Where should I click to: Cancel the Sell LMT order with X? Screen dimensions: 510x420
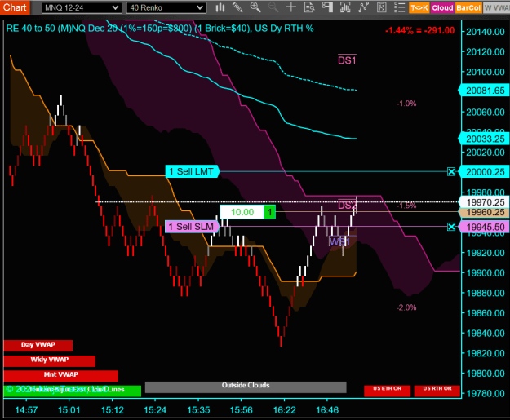tap(451, 171)
